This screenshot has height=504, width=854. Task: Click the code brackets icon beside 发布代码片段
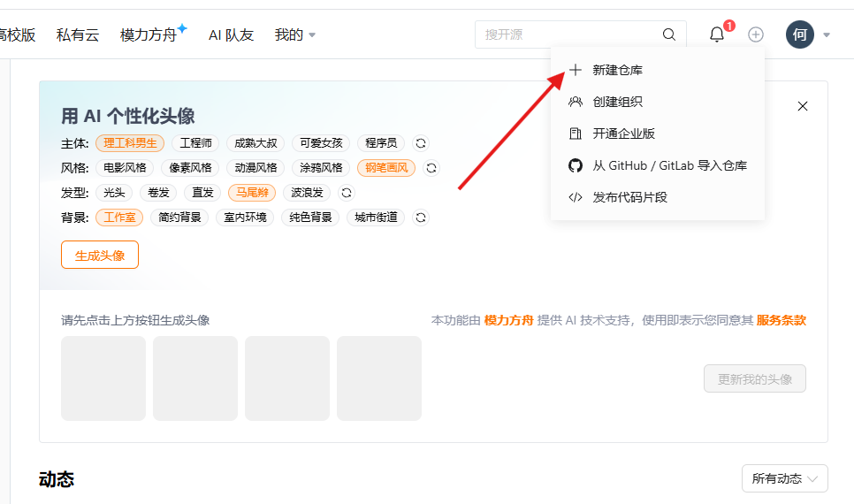point(576,197)
